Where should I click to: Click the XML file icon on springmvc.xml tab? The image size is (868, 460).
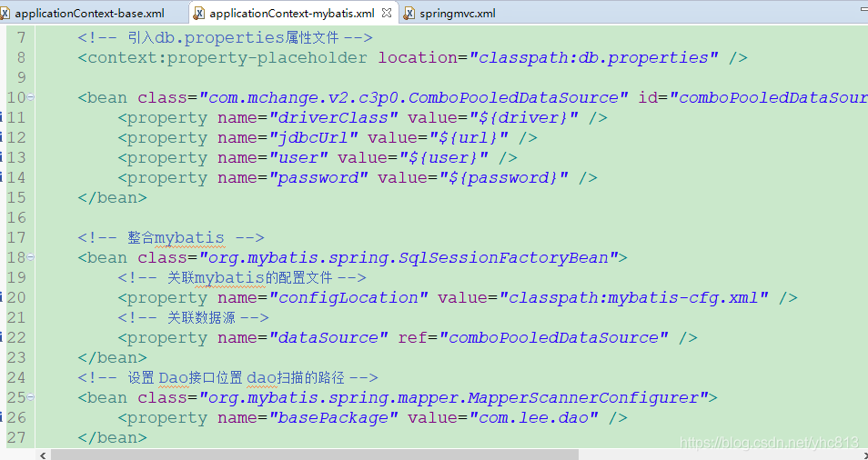click(x=410, y=14)
